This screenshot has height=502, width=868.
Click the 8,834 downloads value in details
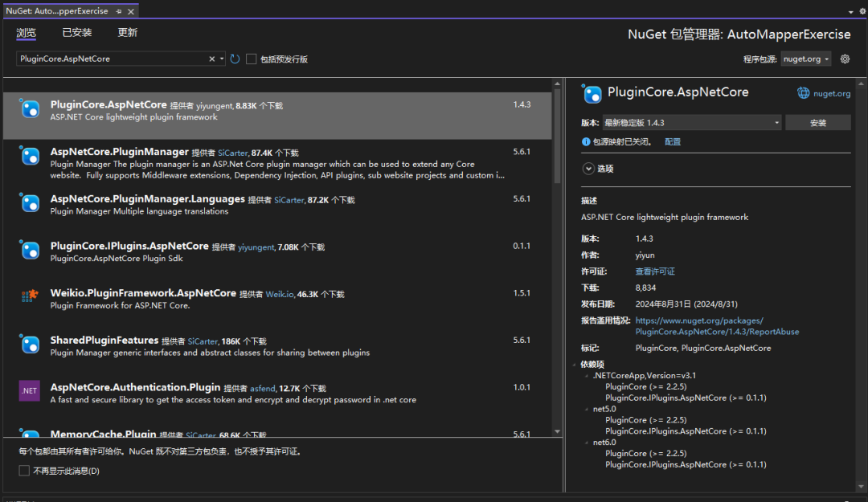645,288
